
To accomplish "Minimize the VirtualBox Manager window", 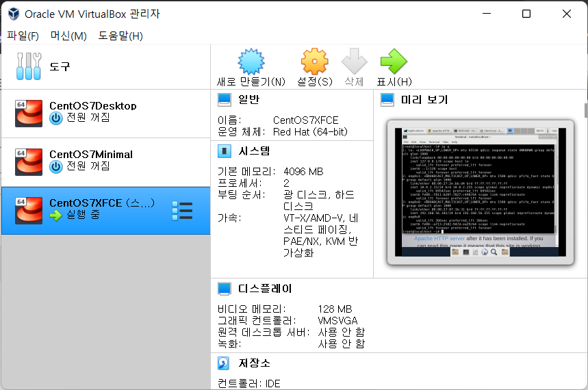I will tap(487, 14).
